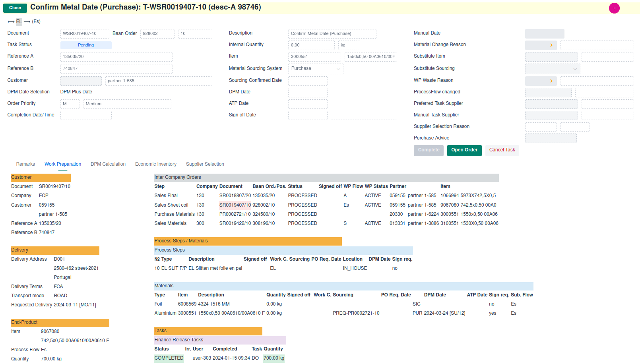Click the customer partner 1-585 field
Viewport: 640px width, 364px height.
click(x=159, y=81)
